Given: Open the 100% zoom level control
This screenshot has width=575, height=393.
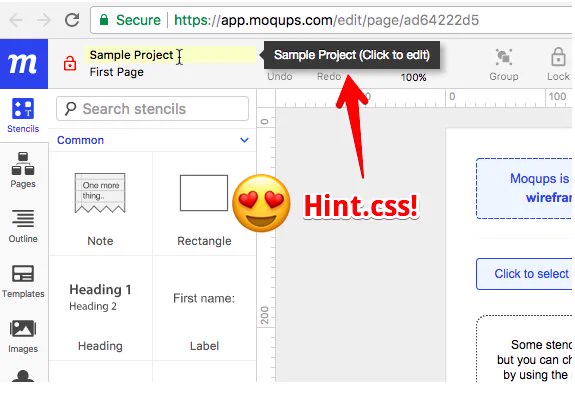Looking at the screenshot, I should [x=413, y=77].
